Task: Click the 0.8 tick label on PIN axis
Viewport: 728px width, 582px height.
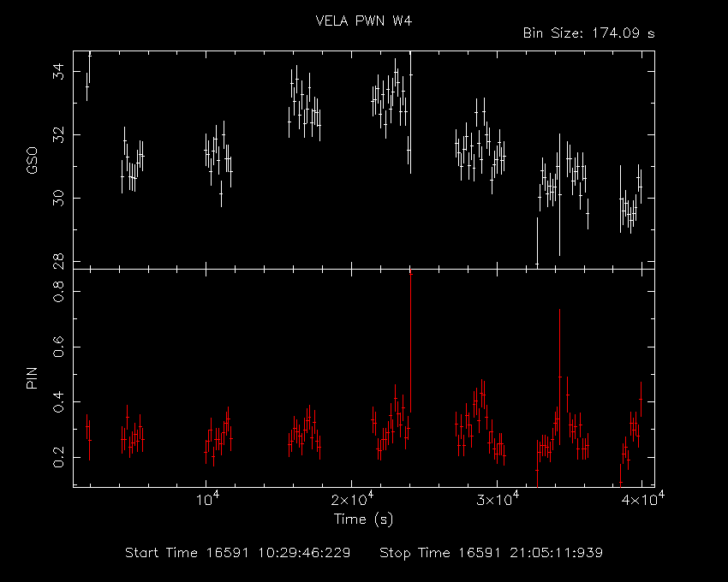Action: [58, 292]
